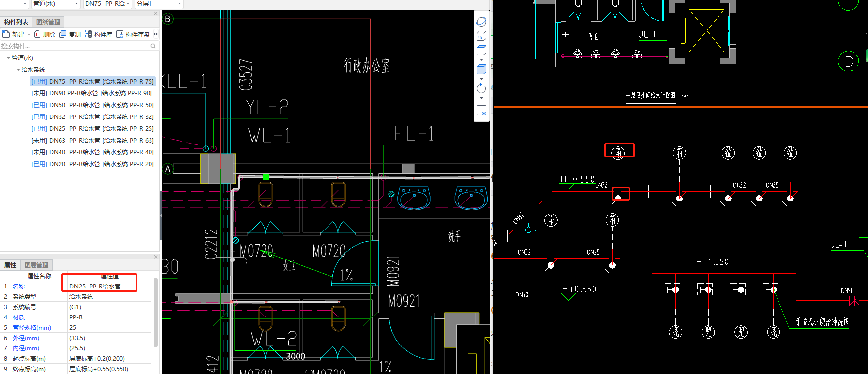The image size is (868, 374).
Task: Click the WL-1 riser label
Action: [x=269, y=135]
